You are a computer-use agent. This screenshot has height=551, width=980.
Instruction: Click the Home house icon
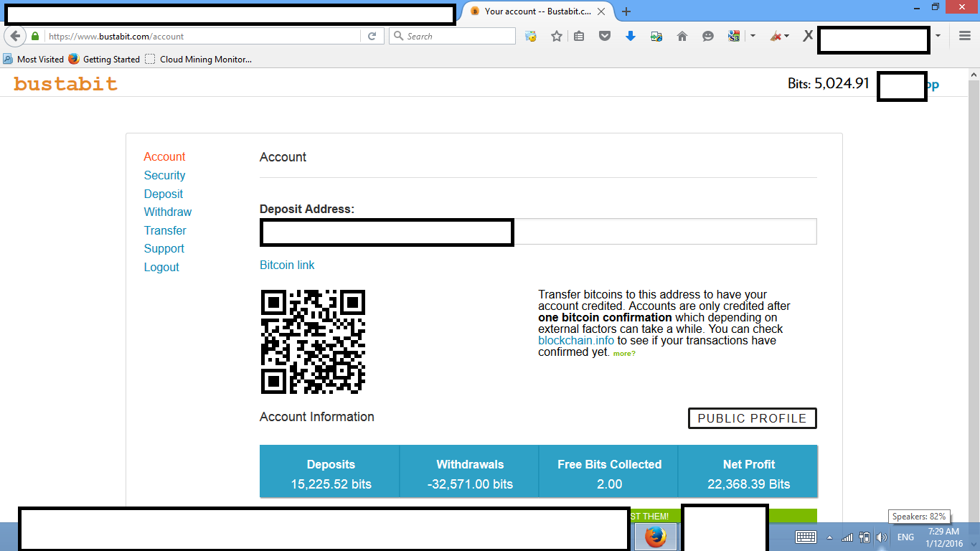click(x=682, y=36)
